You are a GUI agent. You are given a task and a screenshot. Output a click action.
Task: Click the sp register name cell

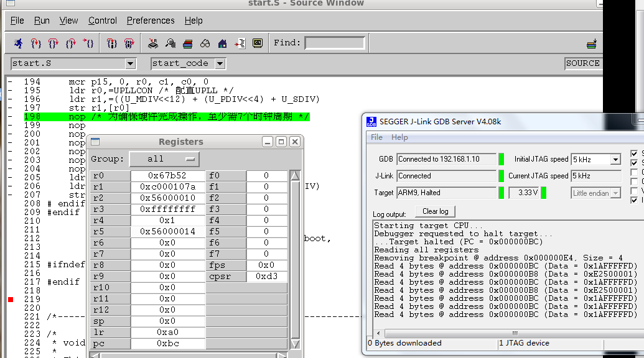110,321
